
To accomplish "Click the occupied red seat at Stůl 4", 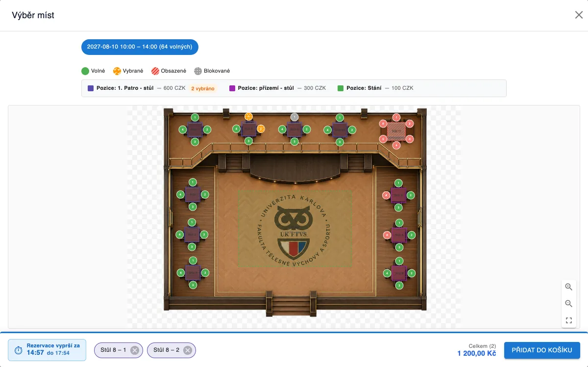I will point(387,195).
